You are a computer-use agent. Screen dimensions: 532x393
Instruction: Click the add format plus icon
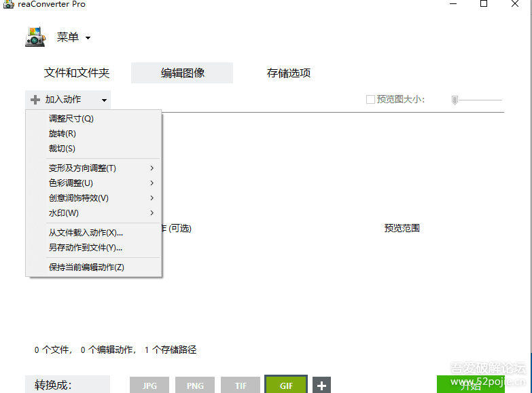click(321, 386)
